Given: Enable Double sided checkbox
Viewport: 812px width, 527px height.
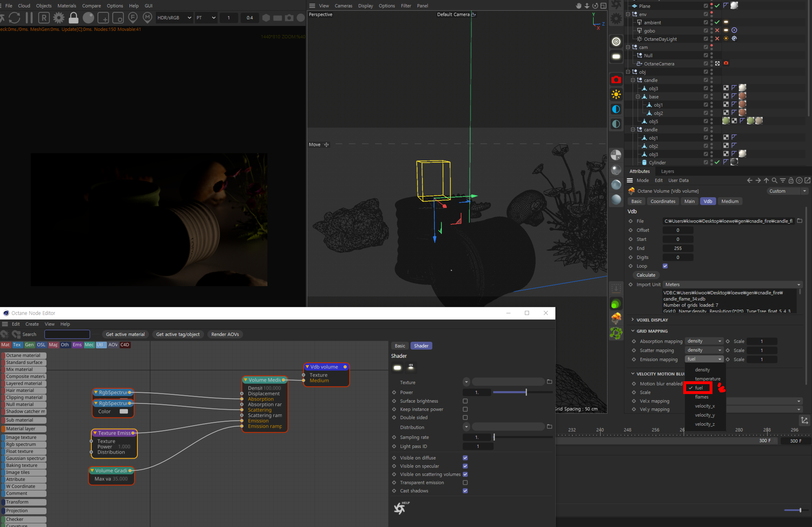Looking at the screenshot, I should 465,417.
